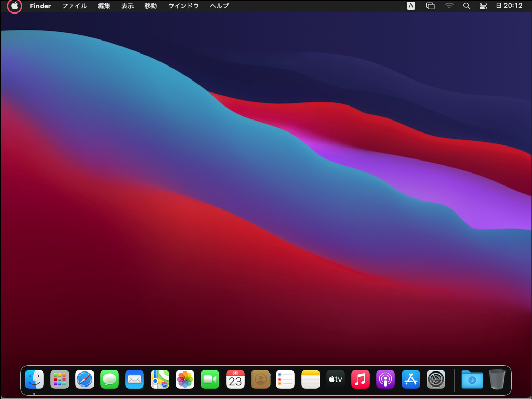The image size is (532, 399).
Task: Open Maps from the Dock
Action: click(x=160, y=379)
